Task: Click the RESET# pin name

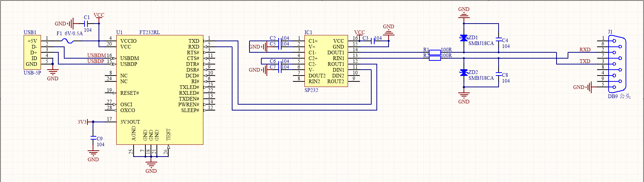Action: [130, 93]
